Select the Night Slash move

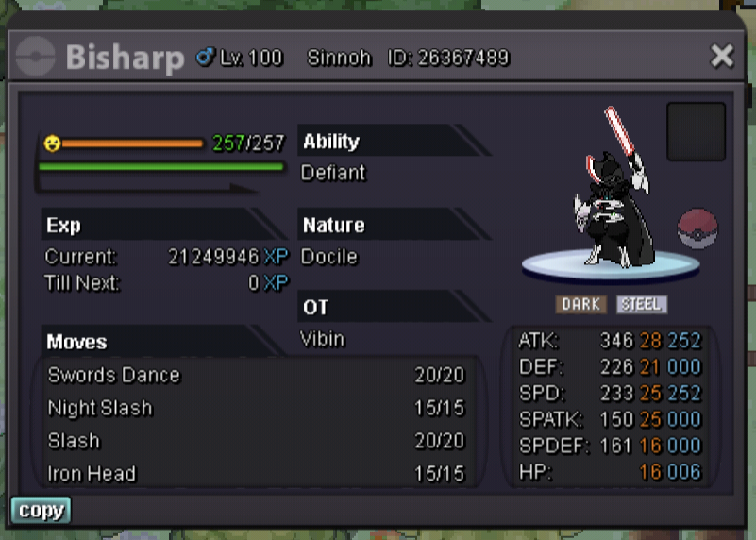tap(256, 408)
